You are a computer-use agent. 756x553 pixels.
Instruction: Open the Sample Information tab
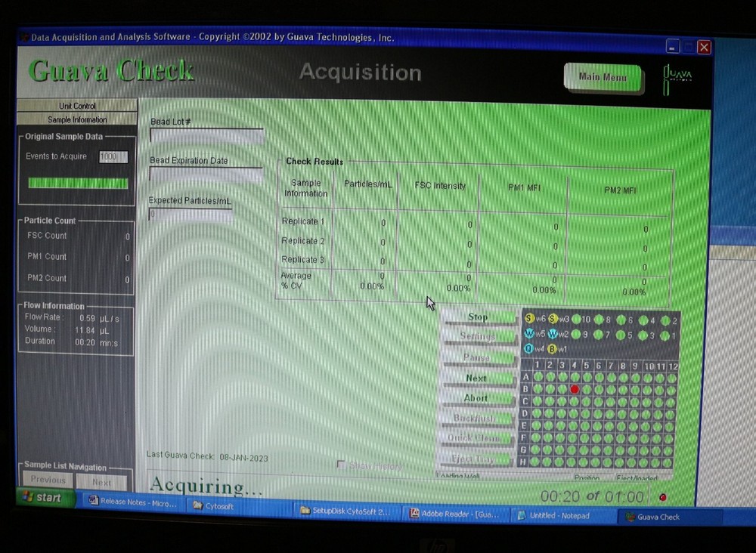(x=77, y=119)
